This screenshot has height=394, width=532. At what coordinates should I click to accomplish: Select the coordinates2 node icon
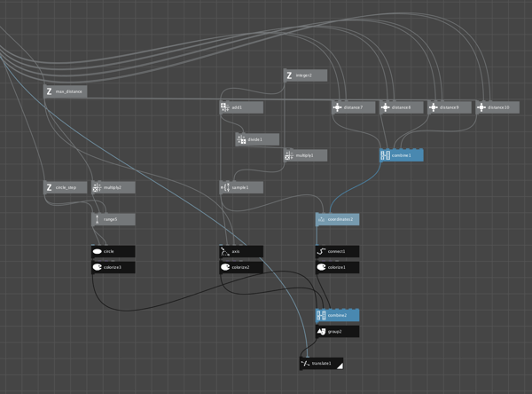tap(321, 220)
